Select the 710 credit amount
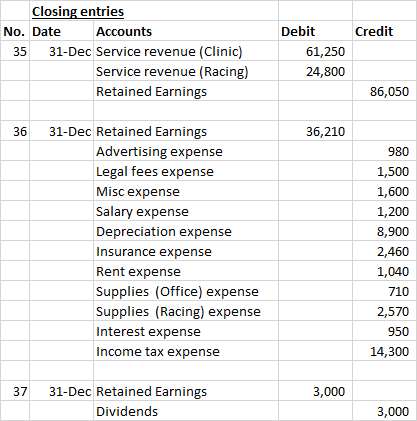This screenshot has width=417, height=421. (384, 291)
